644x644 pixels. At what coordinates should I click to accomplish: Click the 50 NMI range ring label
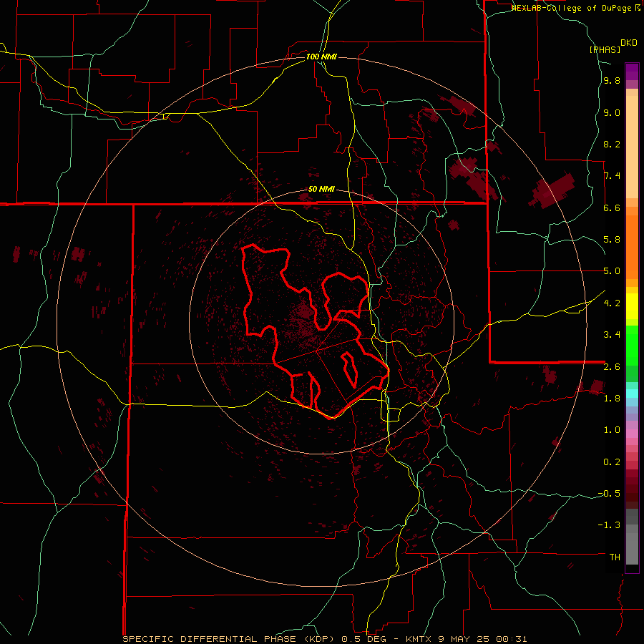pos(321,190)
